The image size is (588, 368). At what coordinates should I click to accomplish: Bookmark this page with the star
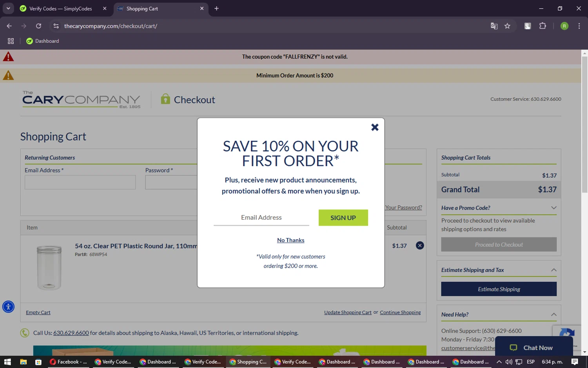tap(507, 26)
